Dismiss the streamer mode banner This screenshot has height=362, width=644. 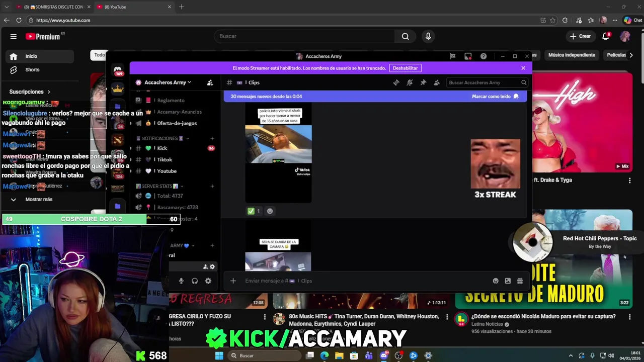[523, 68]
